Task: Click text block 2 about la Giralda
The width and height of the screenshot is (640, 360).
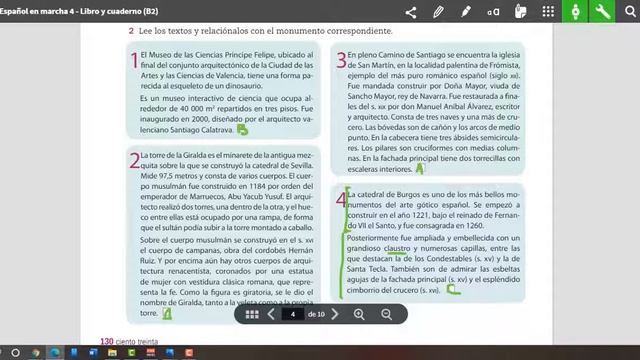Action: click(x=223, y=235)
